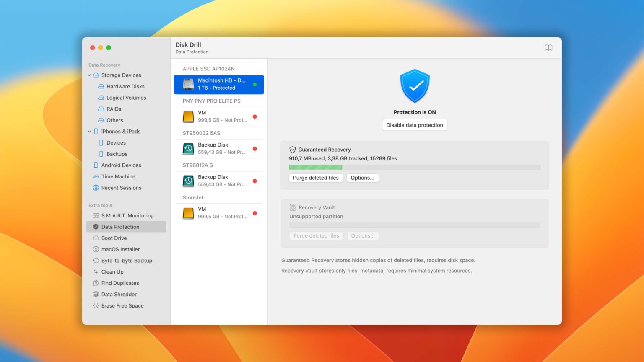
Task: Disable data protection for Macintosh HD
Action: coord(414,125)
